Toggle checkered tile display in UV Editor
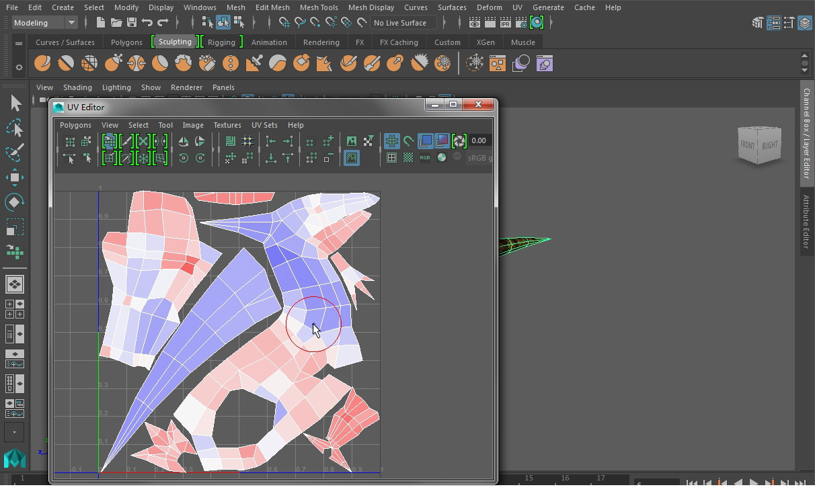Image resolution: width=815 pixels, height=504 pixels. tap(408, 158)
